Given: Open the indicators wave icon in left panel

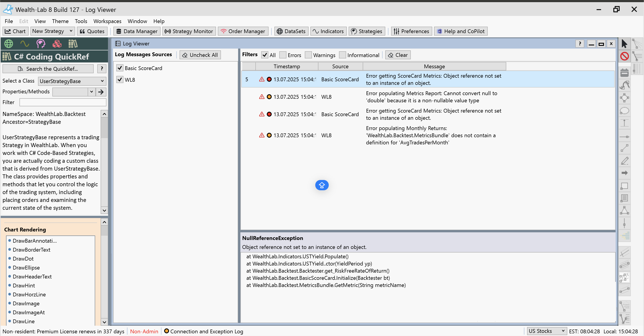Looking at the screenshot, I should tap(25, 44).
